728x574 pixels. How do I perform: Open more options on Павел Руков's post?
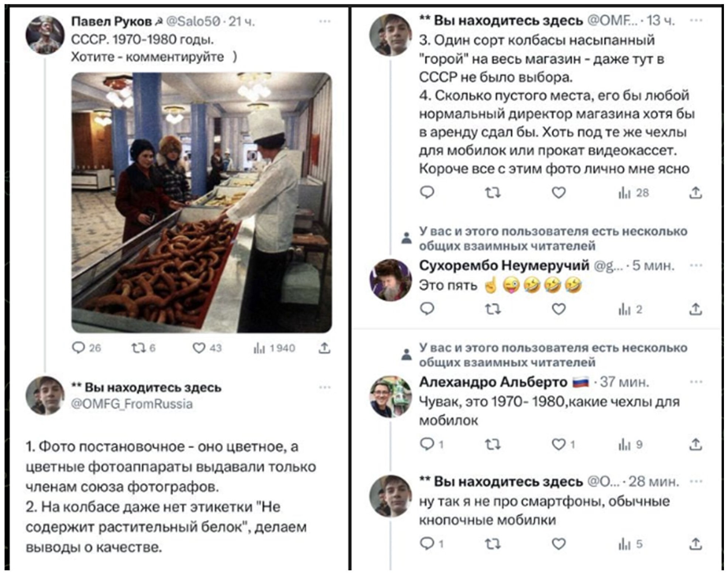tap(325, 21)
